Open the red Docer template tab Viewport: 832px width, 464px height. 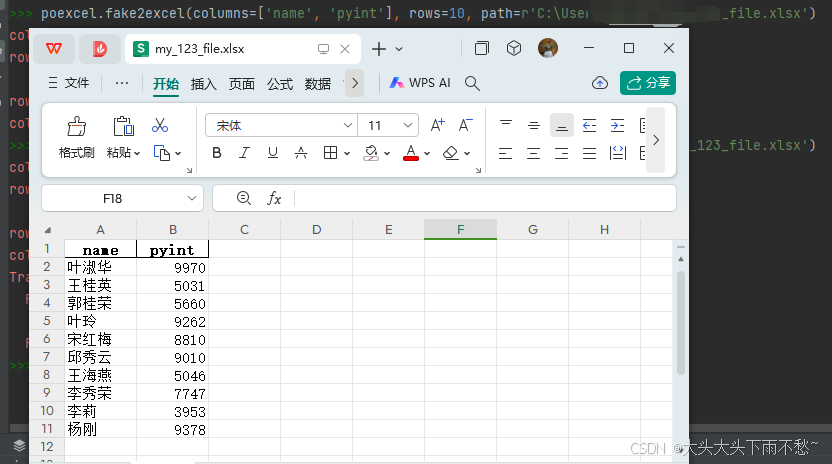tap(100, 49)
